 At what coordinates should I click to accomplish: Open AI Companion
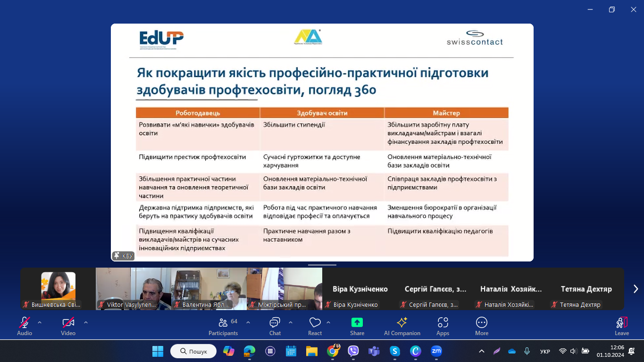402,326
